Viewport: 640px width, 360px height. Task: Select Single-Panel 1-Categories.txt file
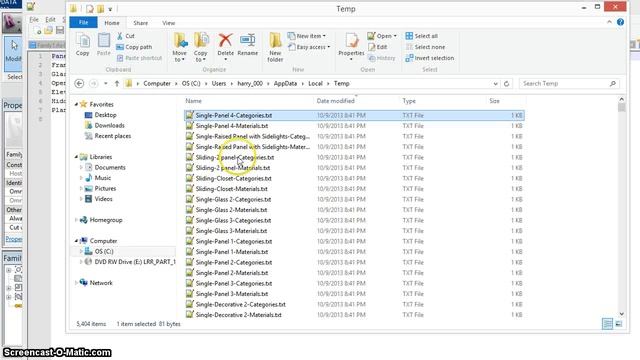(x=233, y=241)
